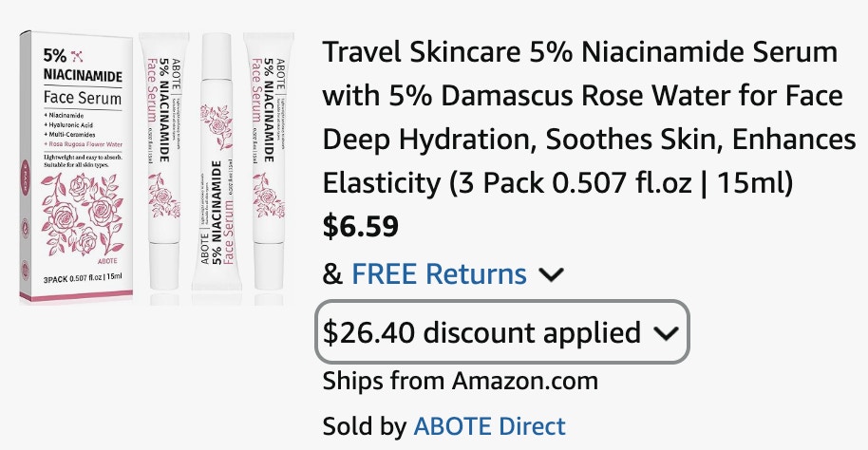Expand the chevron beside FREE Returns

click(x=551, y=275)
